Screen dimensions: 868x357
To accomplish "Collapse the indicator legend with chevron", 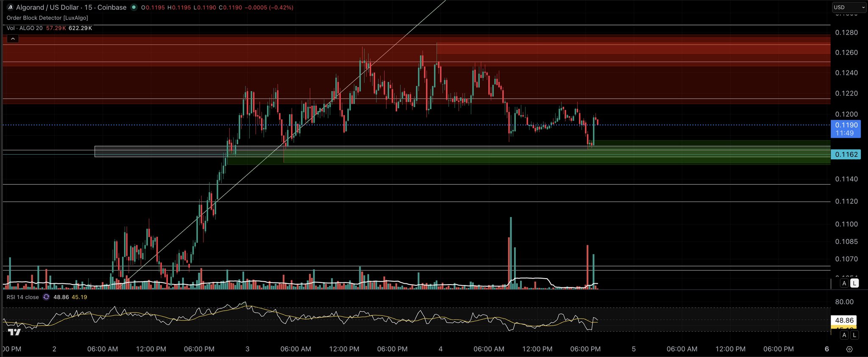I will tap(13, 39).
